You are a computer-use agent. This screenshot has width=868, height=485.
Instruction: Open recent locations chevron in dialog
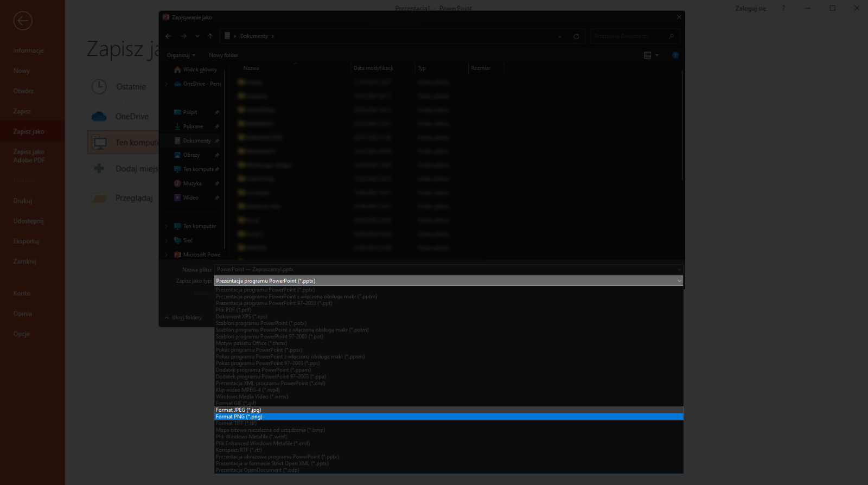click(197, 36)
